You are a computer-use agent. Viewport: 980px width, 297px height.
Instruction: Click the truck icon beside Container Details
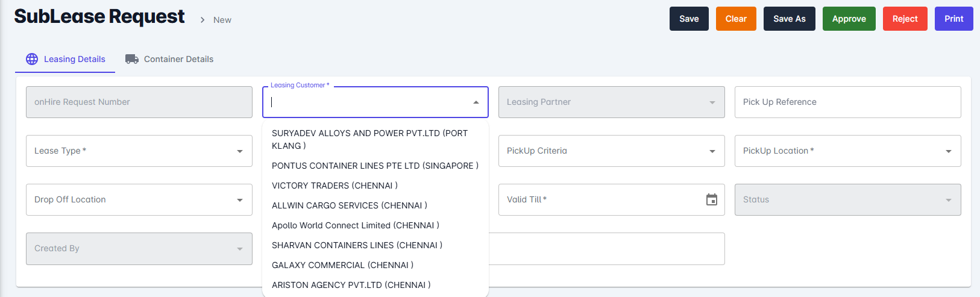pyautogui.click(x=132, y=59)
